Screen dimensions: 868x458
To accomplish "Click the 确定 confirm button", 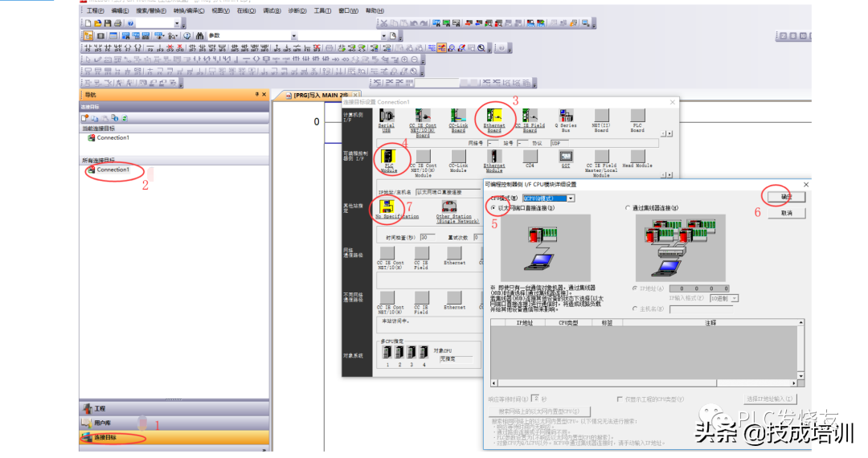I will click(787, 197).
